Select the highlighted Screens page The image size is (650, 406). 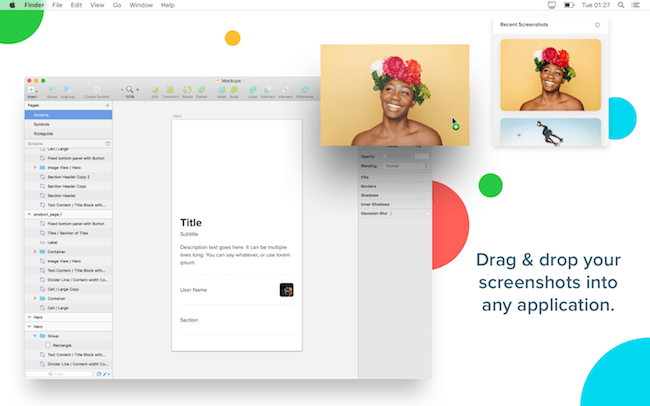point(68,115)
